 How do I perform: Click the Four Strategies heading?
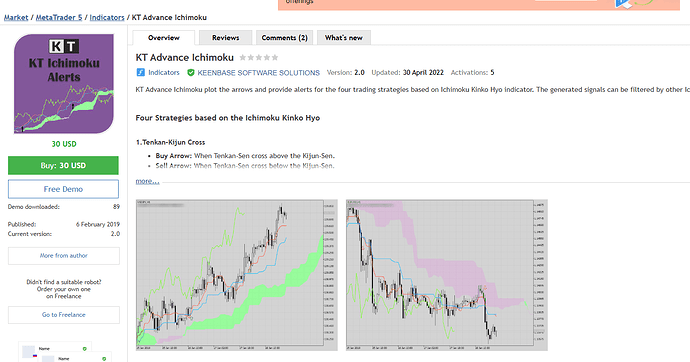point(228,118)
